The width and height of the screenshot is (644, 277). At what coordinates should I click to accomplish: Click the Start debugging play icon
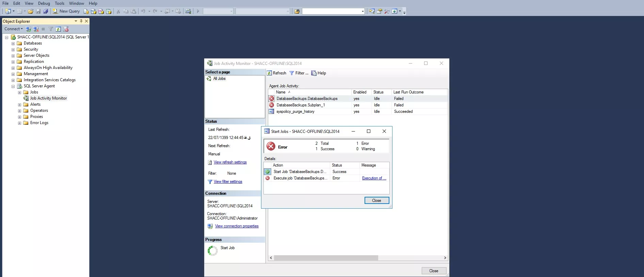pos(198,11)
